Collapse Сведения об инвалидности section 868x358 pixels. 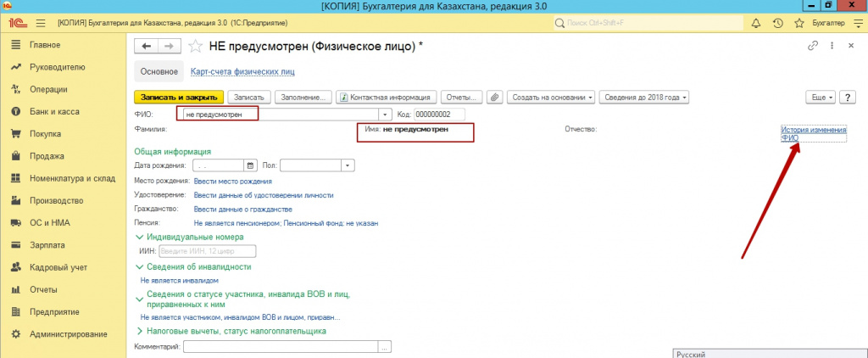coord(193,266)
